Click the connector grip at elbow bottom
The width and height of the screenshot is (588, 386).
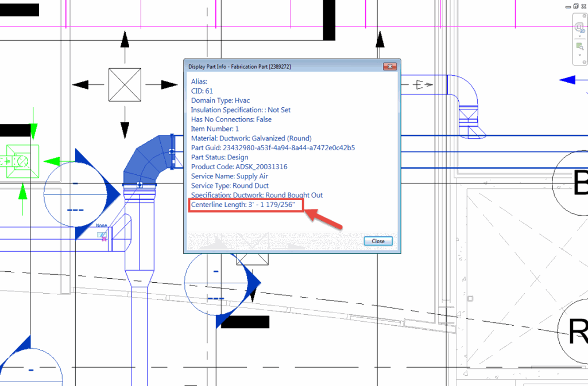140,185
